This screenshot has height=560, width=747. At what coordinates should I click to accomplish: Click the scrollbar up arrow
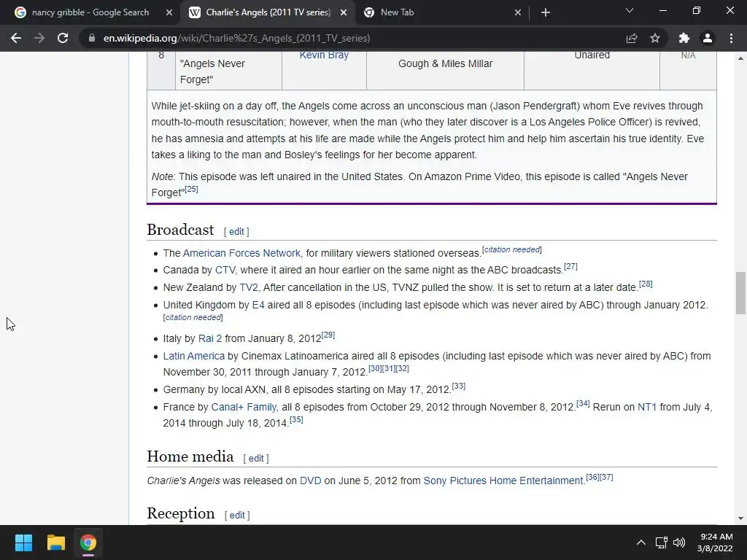(740, 58)
